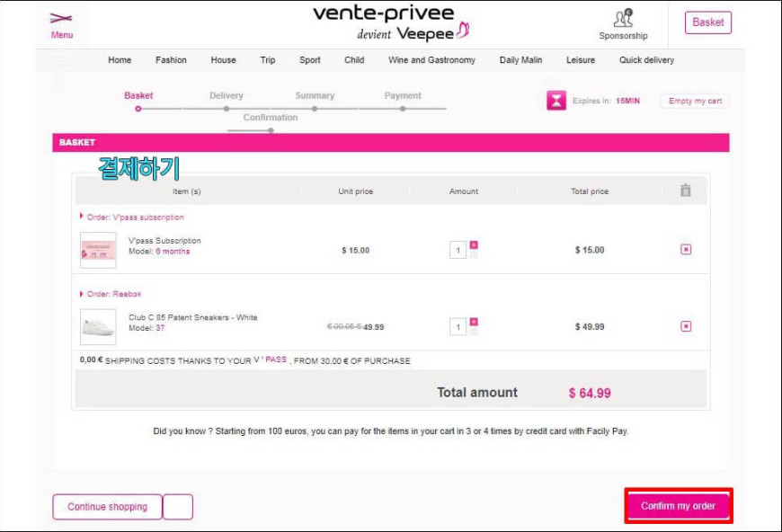The image size is (782, 532).
Task: Click the vente-privee Veepee logo
Action: tap(391, 22)
